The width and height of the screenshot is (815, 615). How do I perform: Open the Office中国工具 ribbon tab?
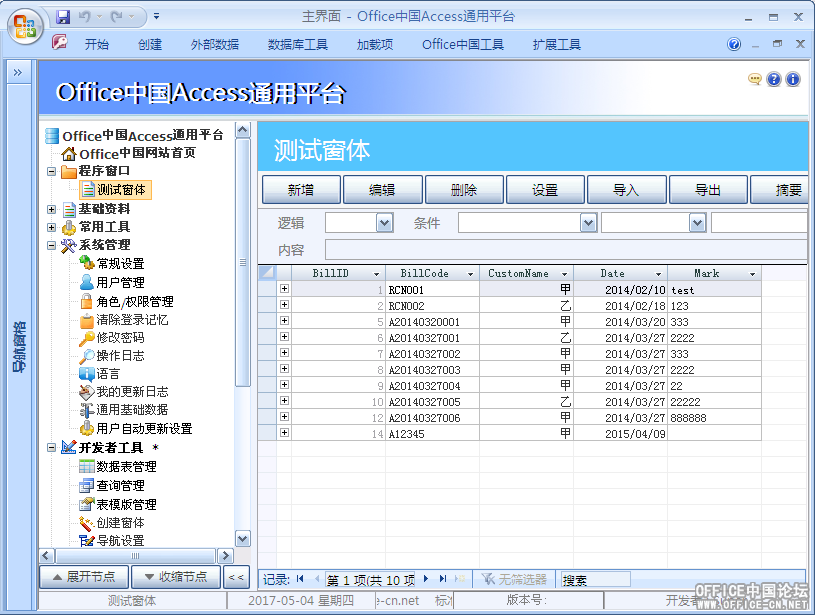pyautogui.click(x=463, y=45)
